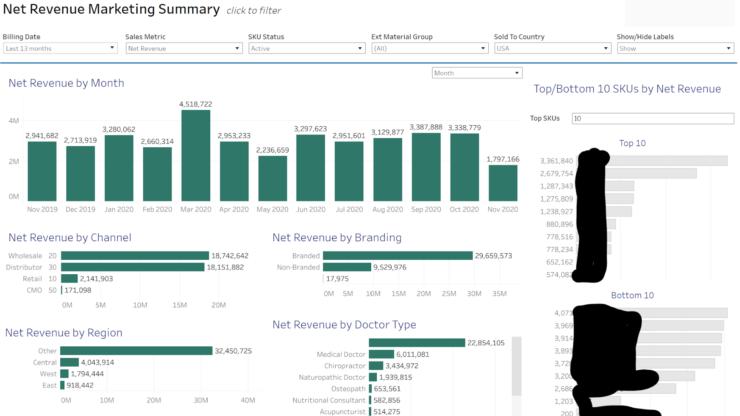
Task: Open the SKU Status filter dropdown
Action: tap(304, 48)
